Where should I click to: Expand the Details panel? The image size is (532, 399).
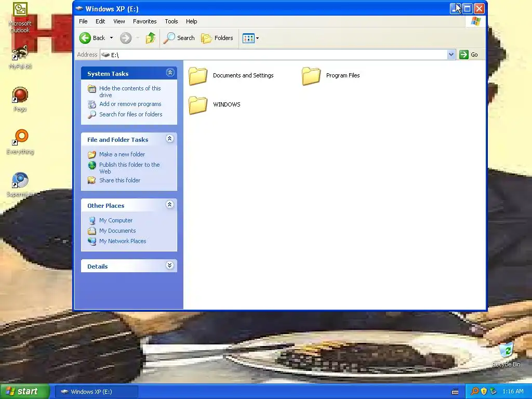[x=170, y=265]
